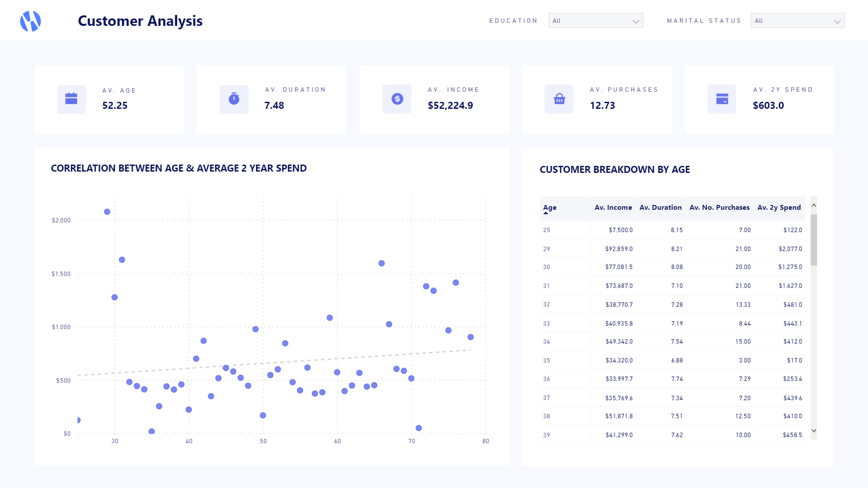The image size is (868, 488).
Task: Click the $439.6 spend cell for age 37
Action: pos(792,398)
